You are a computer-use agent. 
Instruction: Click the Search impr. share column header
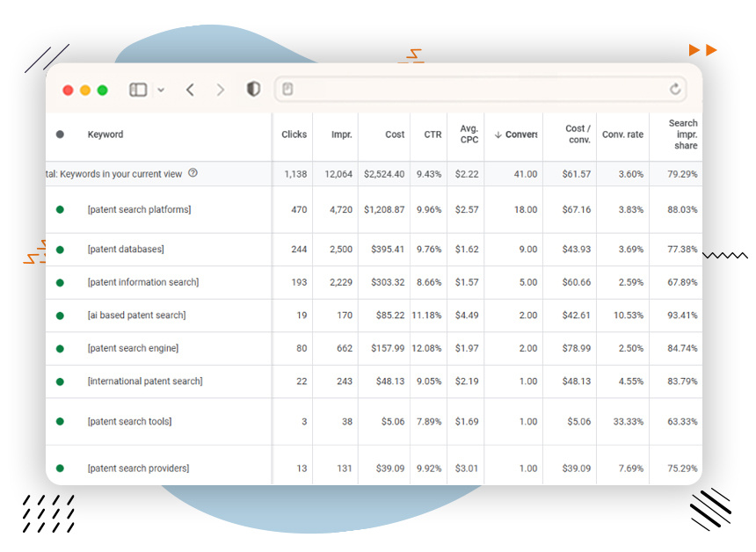tap(683, 134)
